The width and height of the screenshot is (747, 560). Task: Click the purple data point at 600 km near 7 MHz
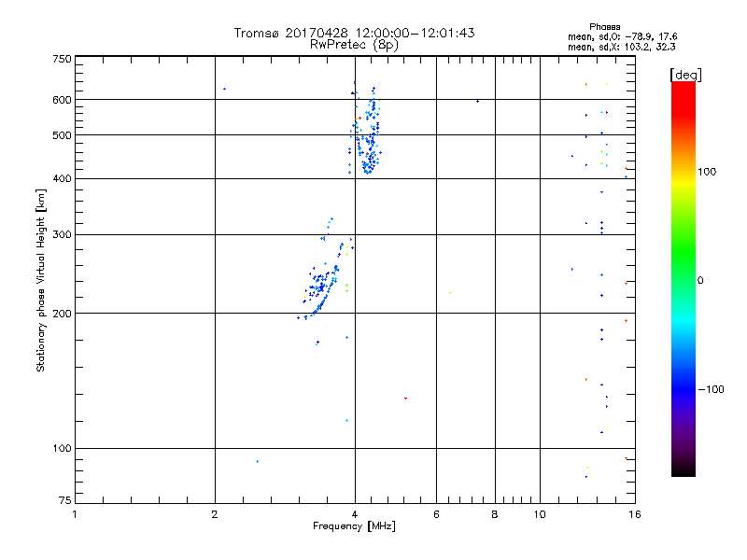pos(477,101)
